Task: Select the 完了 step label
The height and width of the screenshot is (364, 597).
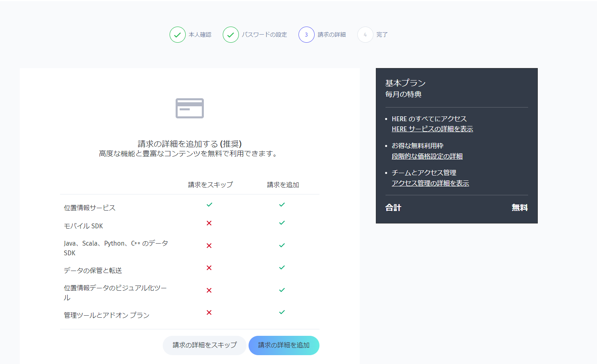Action: [381, 35]
